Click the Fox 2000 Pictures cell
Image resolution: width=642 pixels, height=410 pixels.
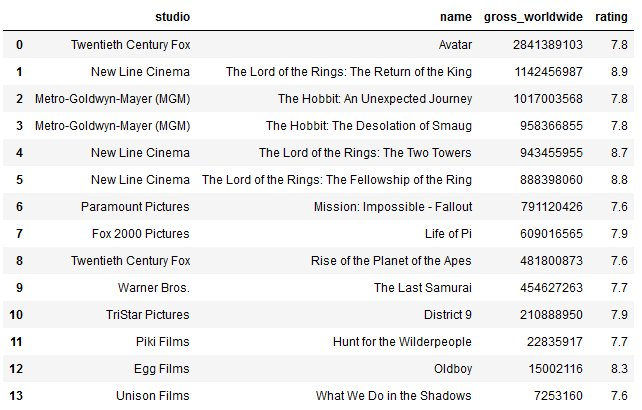[140, 234]
